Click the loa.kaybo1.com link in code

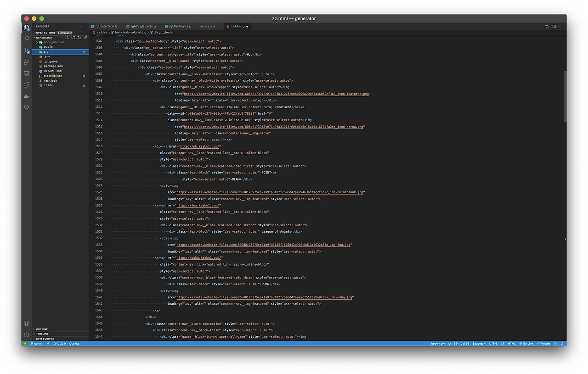(x=199, y=206)
